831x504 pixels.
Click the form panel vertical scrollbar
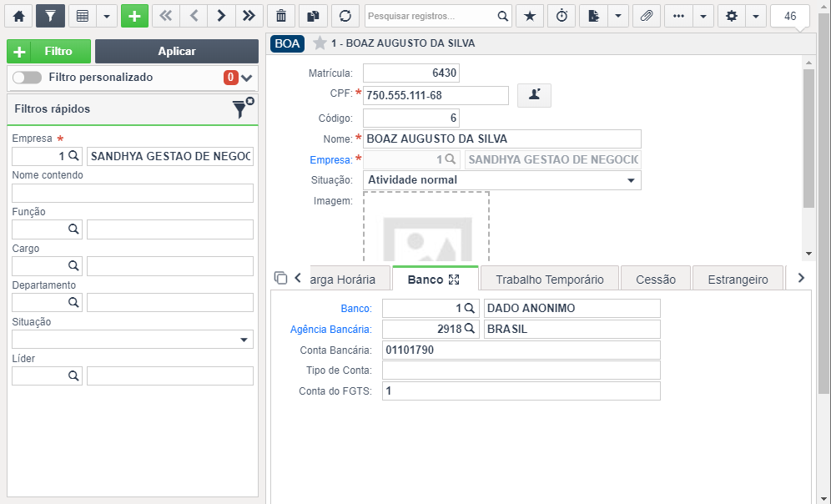[x=808, y=138]
